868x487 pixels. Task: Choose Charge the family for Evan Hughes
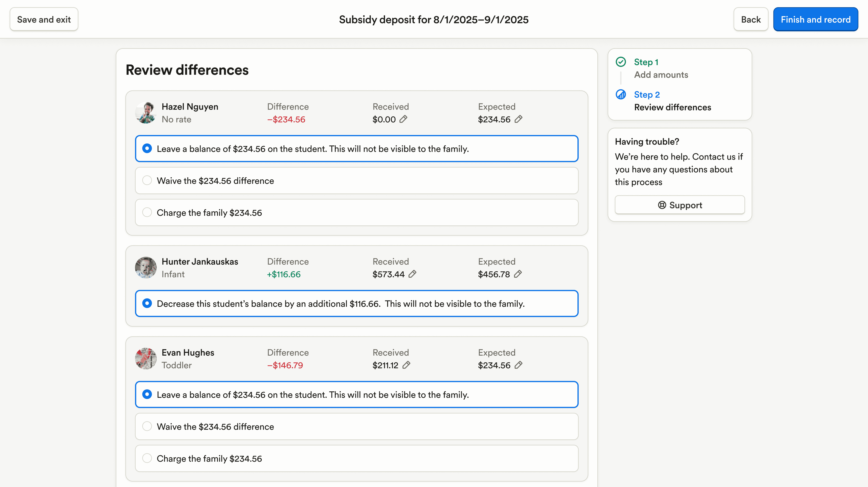(147, 458)
